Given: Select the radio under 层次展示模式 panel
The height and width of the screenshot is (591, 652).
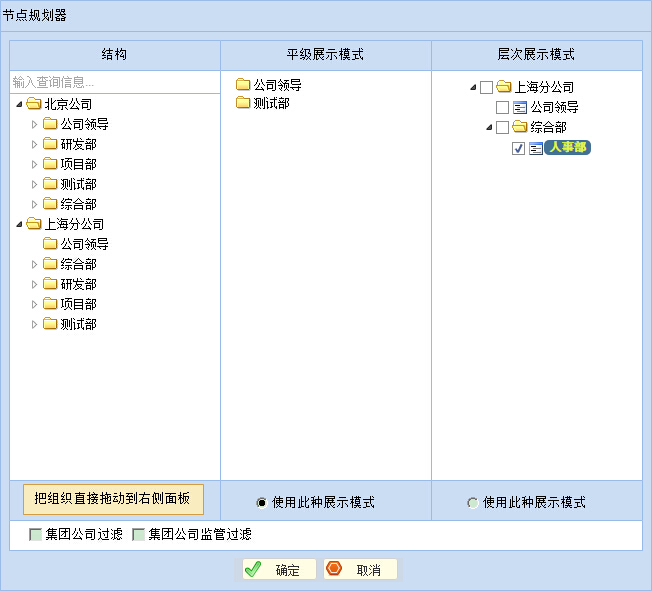Looking at the screenshot, I should [x=473, y=503].
